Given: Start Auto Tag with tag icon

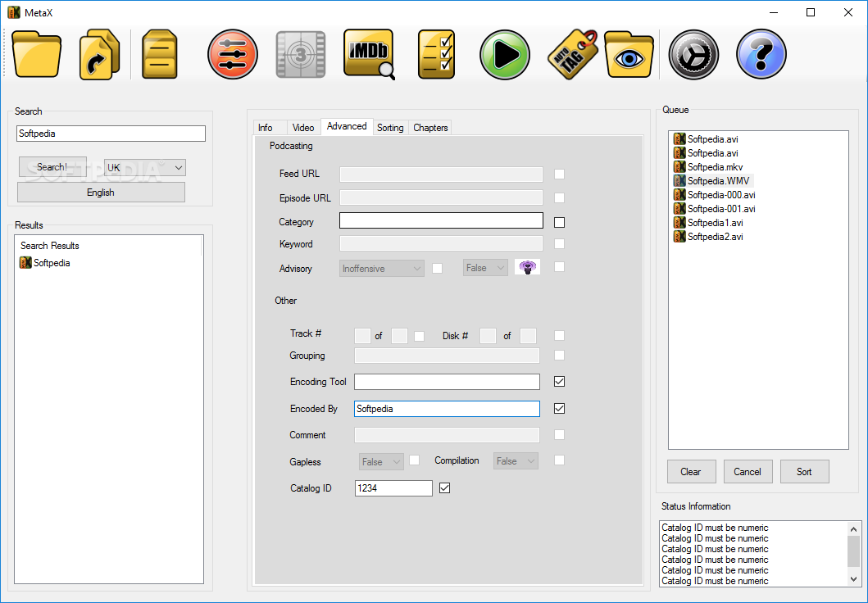Looking at the screenshot, I should tap(572, 54).
